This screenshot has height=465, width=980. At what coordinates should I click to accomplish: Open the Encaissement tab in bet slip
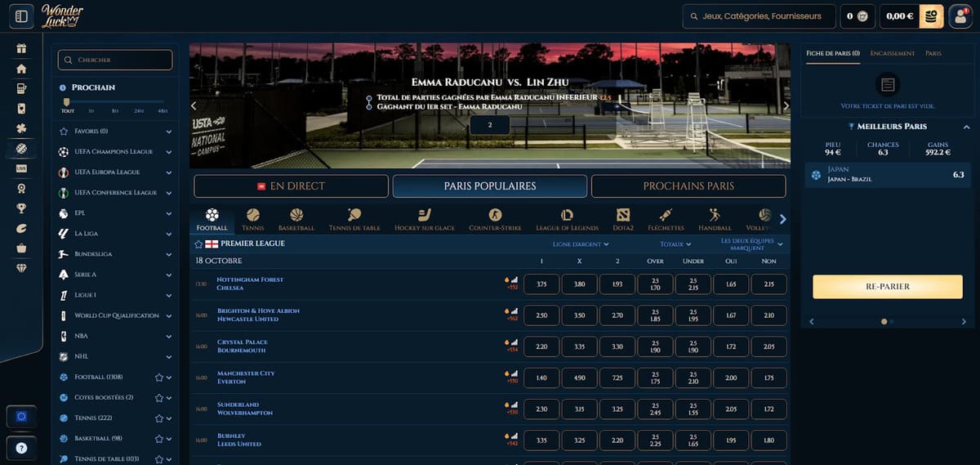[893, 53]
